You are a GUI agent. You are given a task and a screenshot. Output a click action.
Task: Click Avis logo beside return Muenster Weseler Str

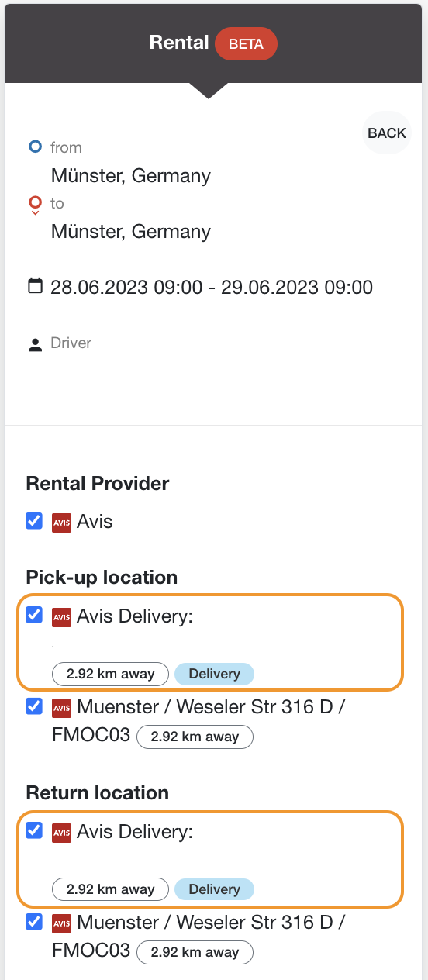pyautogui.click(x=61, y=923)
